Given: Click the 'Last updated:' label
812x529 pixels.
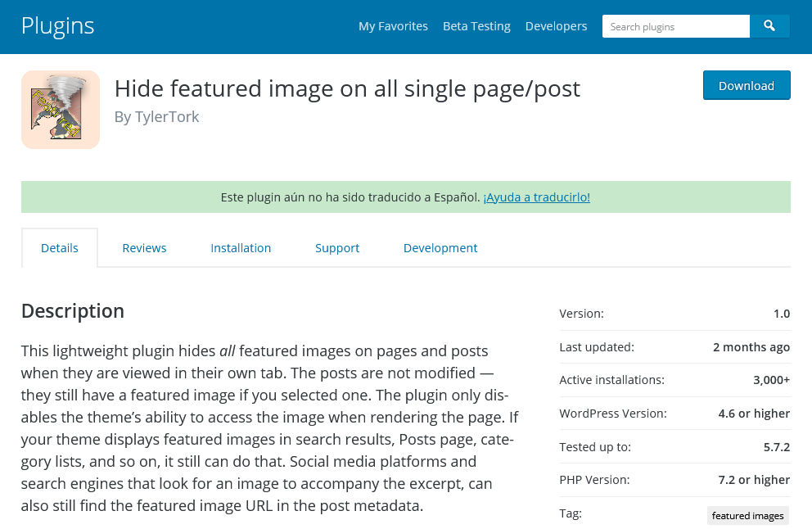Looking at the screenshot, I should [597, 347].
